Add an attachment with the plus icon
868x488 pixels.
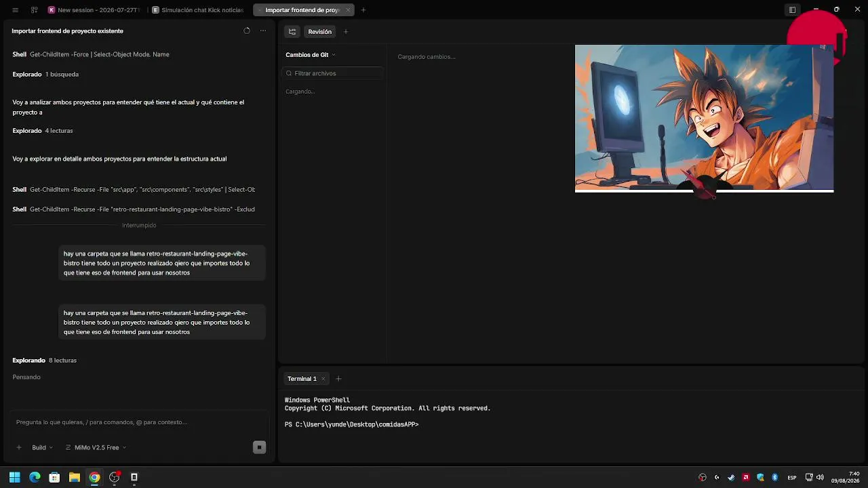coord(19,447)
